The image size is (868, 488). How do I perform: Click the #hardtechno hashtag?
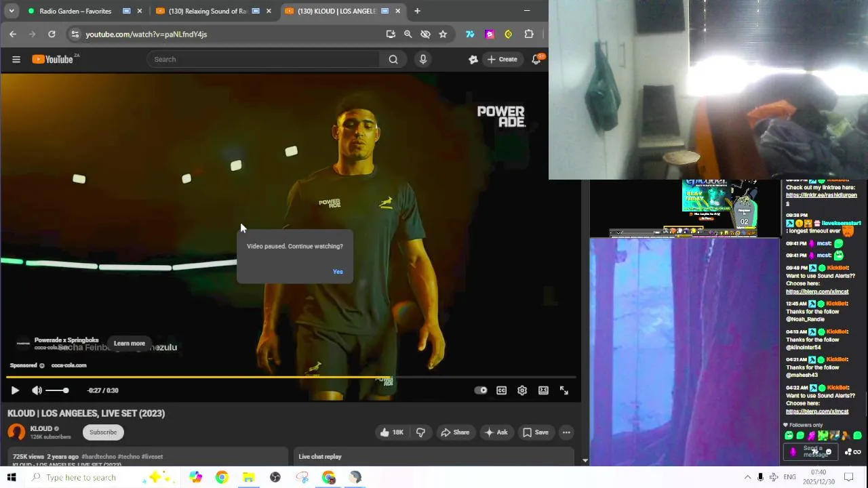(98, 457)
